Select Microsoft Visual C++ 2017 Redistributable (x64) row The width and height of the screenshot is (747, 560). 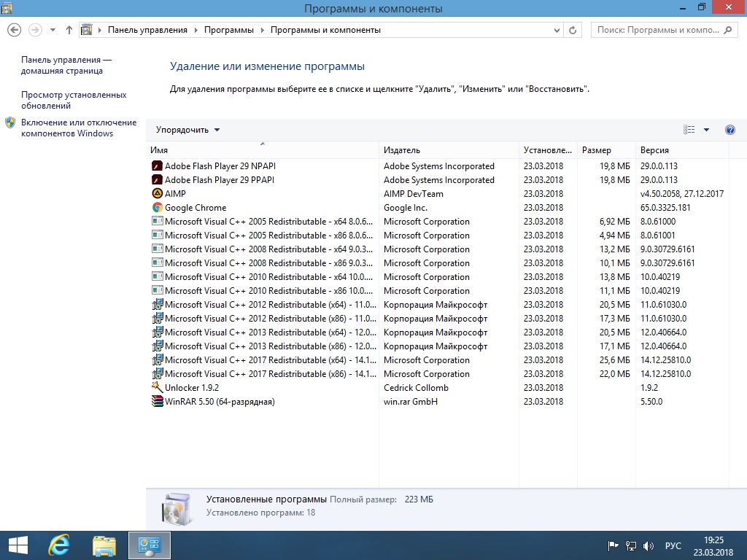(438, 360)
